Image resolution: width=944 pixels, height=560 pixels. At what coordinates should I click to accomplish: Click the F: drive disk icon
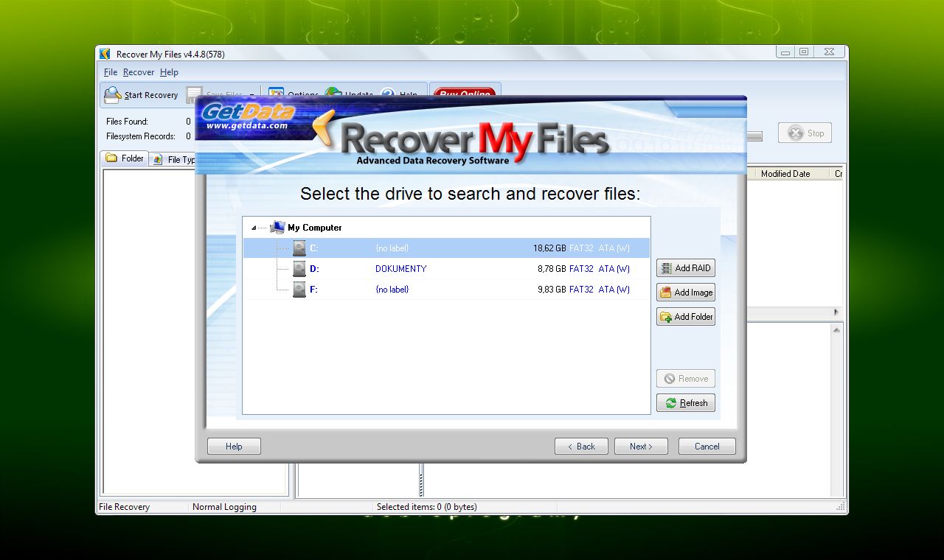299,289
